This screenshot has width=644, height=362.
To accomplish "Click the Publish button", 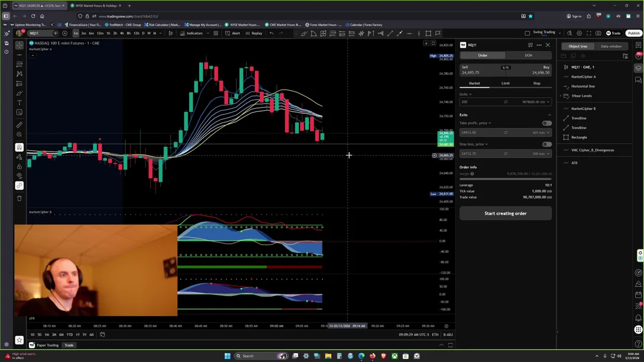I will 633,33.
